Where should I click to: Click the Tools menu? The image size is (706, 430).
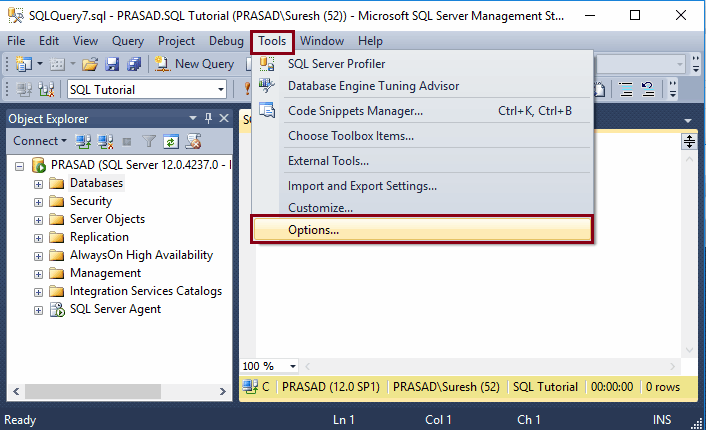tap(272, 41)
